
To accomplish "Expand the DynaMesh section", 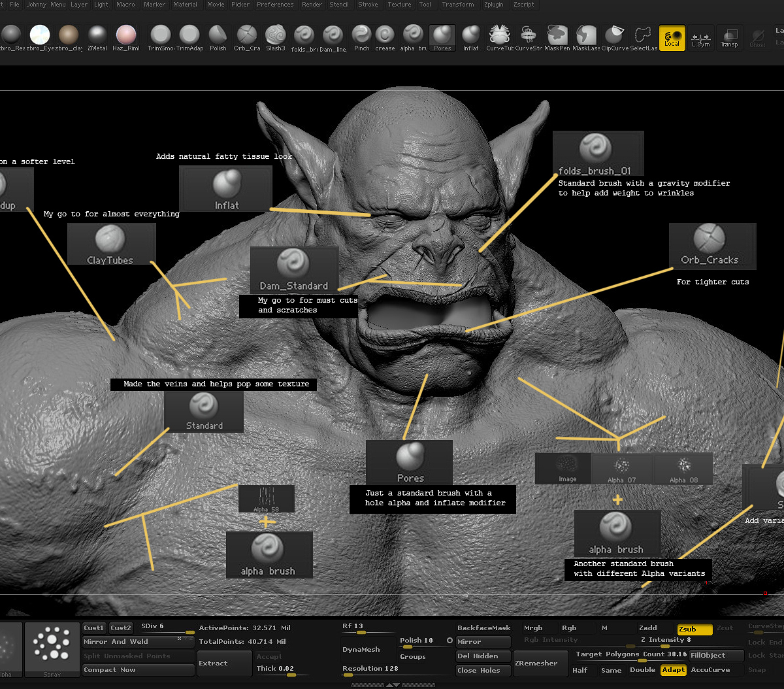I will [361, 650].
